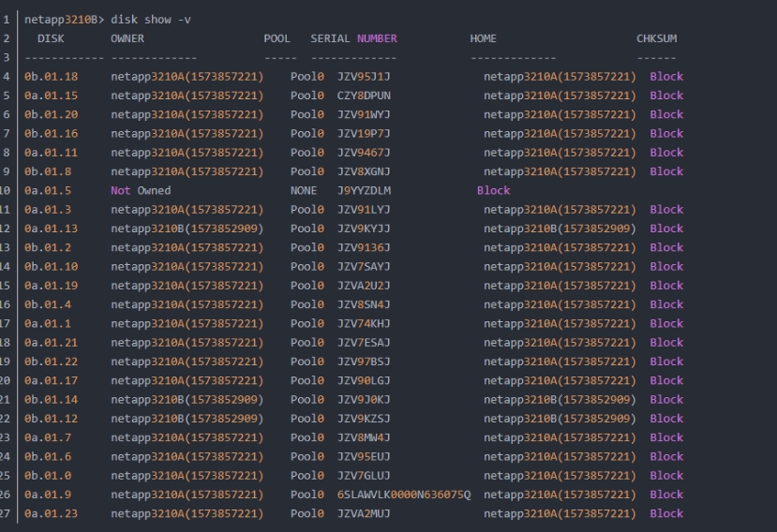Click serial number JZV91WYJ

[x=364, y=114]
